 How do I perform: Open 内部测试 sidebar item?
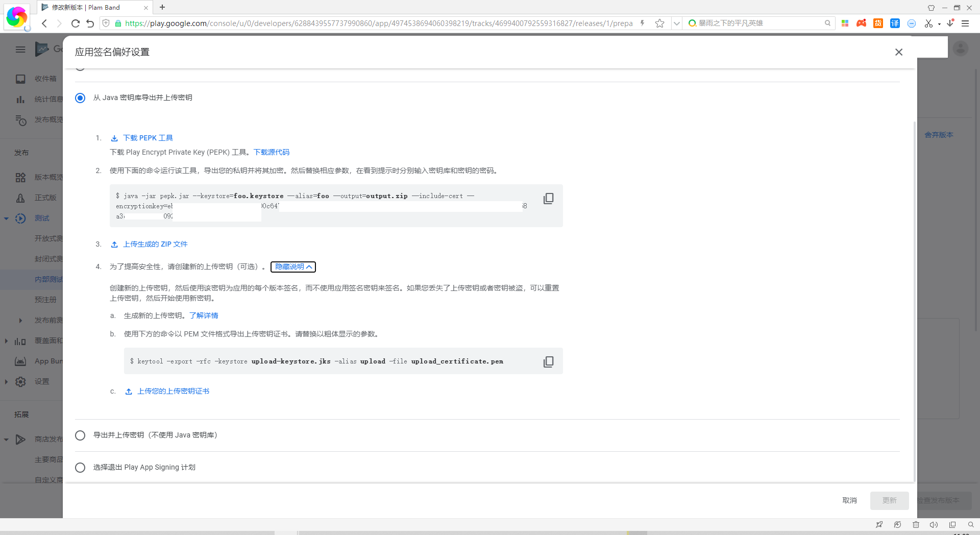click(48, 280)
